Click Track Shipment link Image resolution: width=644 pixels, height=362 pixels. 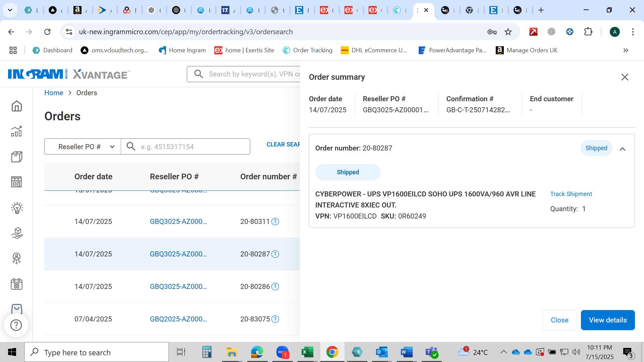click(571, 194)
